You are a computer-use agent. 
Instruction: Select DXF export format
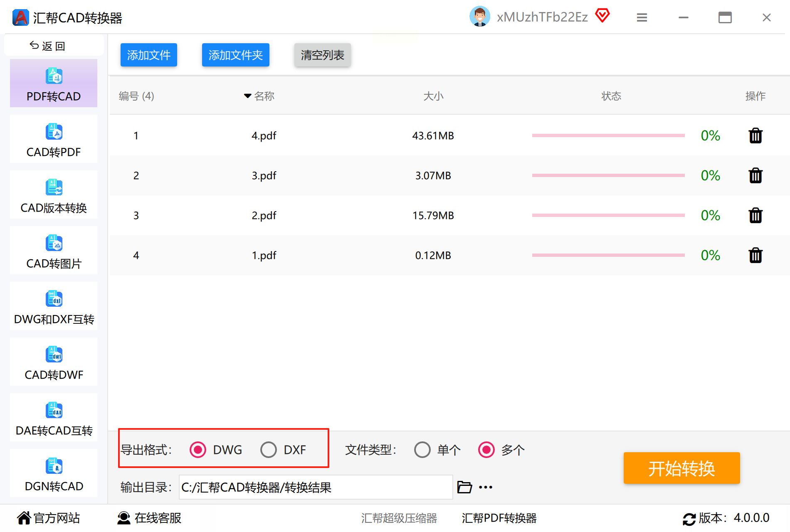(x=269, y=450)
